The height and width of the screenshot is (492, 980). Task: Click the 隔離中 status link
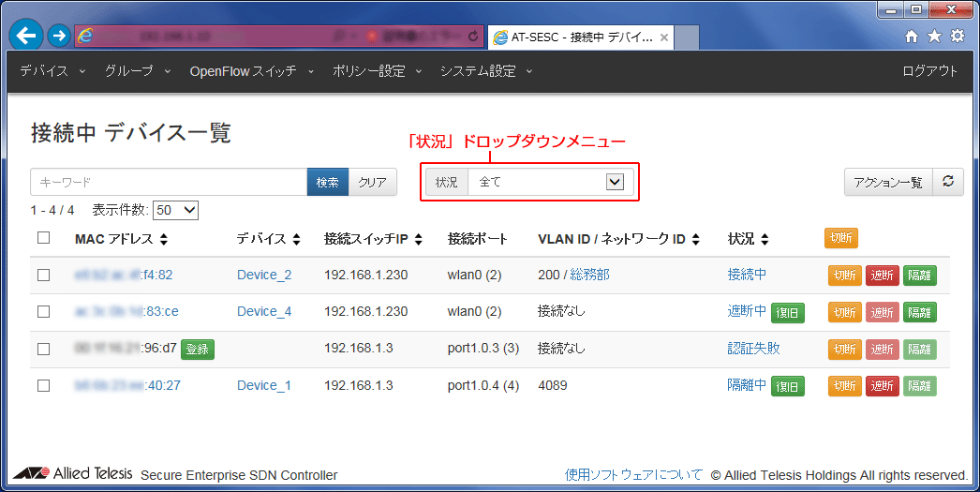[747, 385]
